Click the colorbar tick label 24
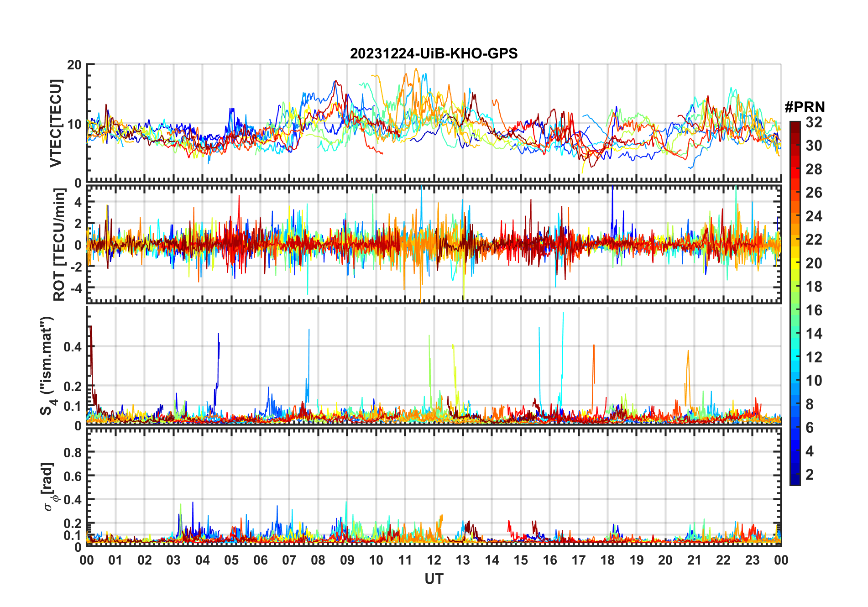This screenshot has width=868, height=607. 814,216
